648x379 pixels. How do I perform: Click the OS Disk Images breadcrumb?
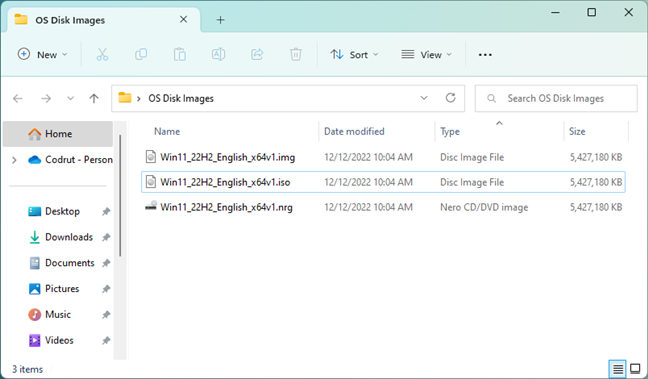[181, 98]
